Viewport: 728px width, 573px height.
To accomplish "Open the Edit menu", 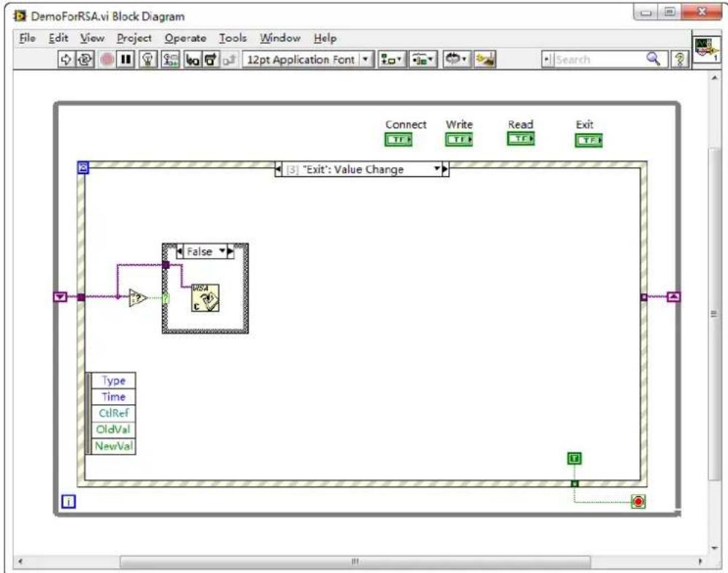I will pyautogui.click(x=58, y=38).
